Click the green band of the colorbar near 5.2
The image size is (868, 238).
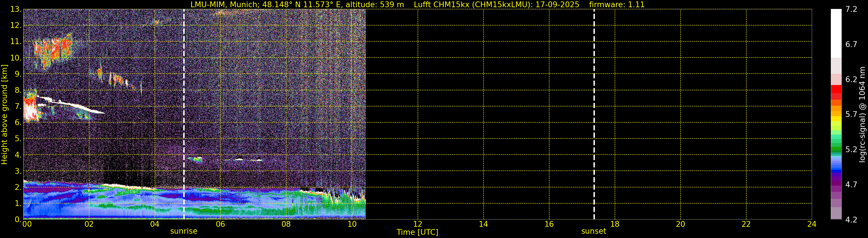tap(836, 149)
